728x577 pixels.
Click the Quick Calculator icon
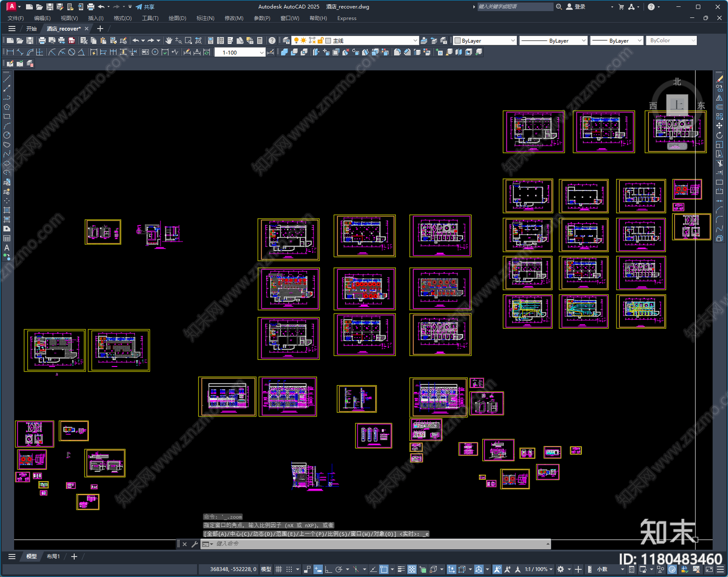(x=260, y=40)
